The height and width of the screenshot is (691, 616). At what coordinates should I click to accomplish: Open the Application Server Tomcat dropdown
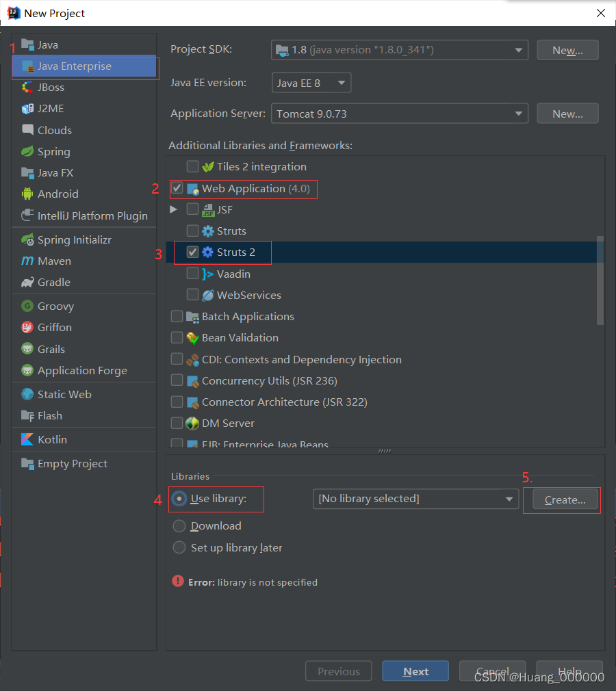(x=400, y=114)
